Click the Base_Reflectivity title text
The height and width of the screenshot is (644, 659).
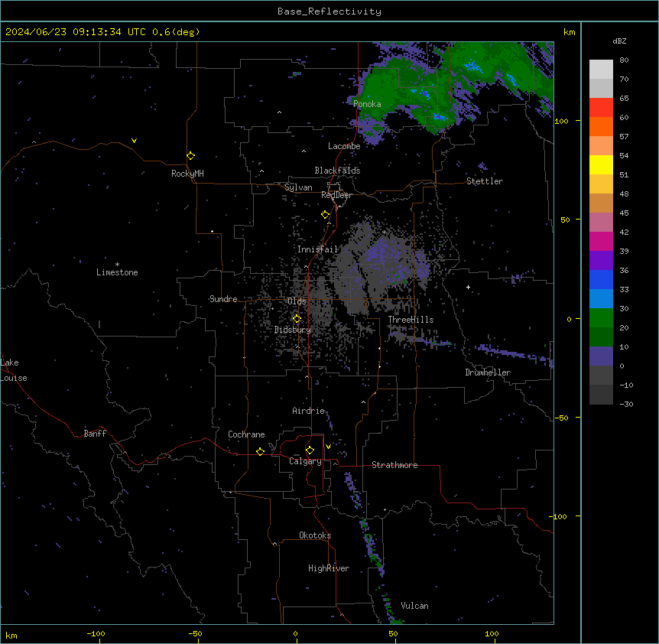click(329, 11)
